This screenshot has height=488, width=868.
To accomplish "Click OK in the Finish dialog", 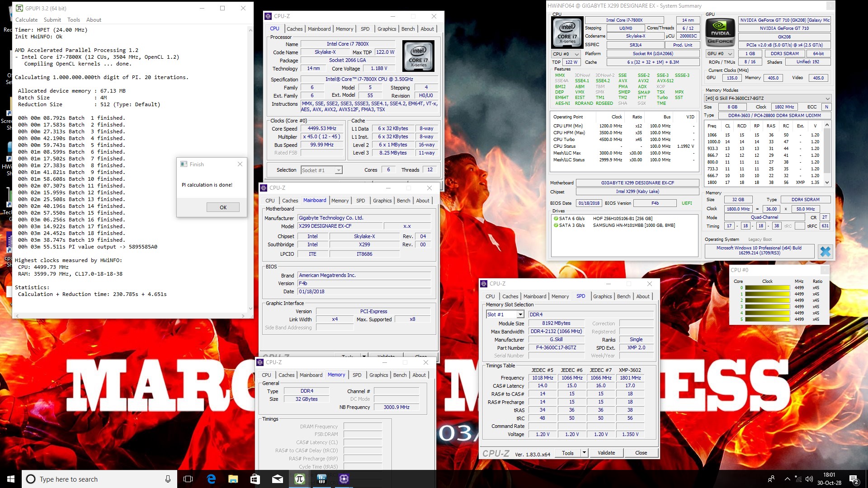I will tap(223, 207).
